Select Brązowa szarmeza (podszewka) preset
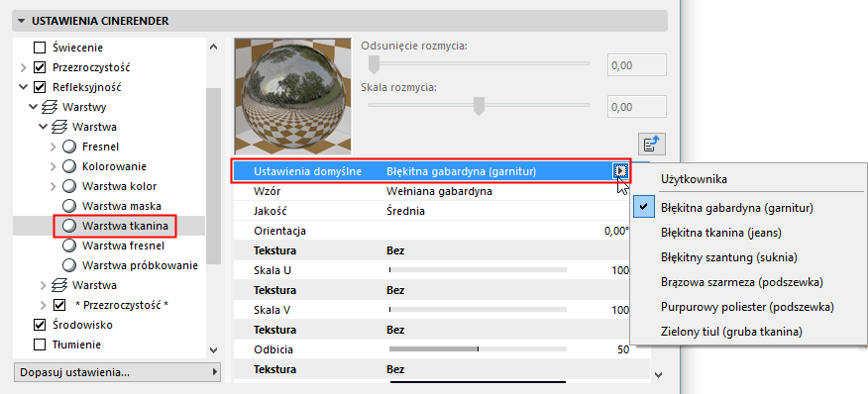This screenshot has height=394, width=868. pos(742,282)
